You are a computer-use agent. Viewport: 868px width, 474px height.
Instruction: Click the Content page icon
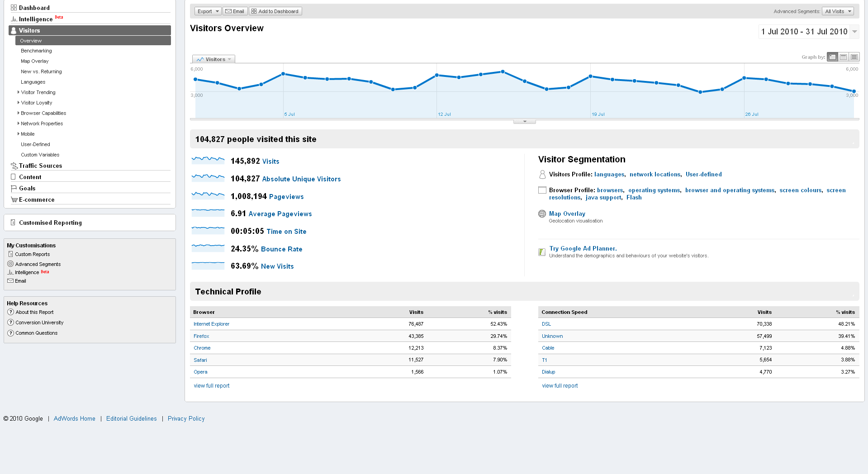(x=13, y=177)
